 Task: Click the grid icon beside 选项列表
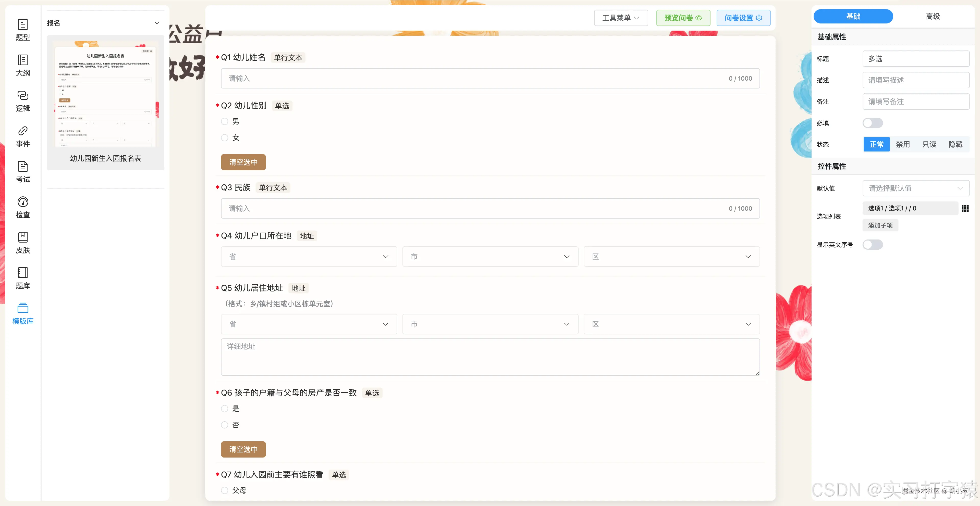(x=965, y=208)
